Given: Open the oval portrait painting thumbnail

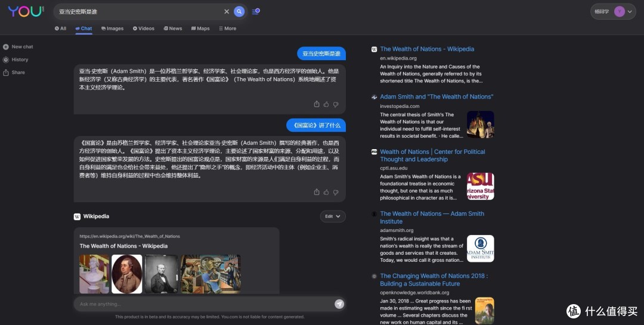Looking at the screenshot, I should click(x=127, y=274).
